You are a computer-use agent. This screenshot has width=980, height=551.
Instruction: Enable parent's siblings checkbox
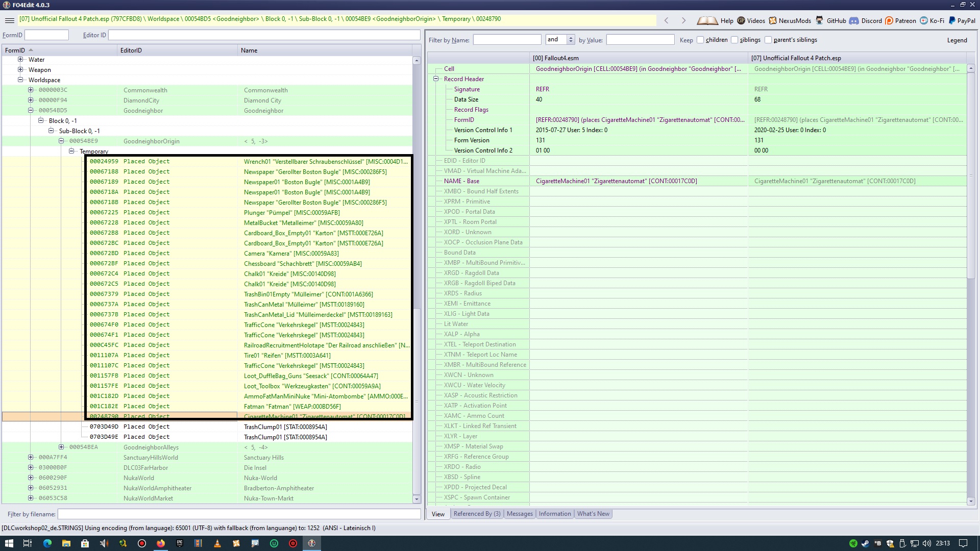point(768,40)
